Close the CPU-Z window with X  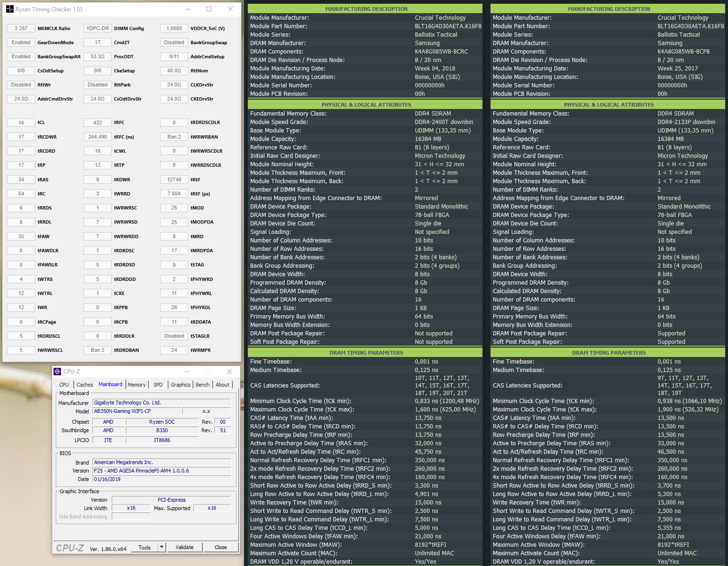(x=230, y=371)
